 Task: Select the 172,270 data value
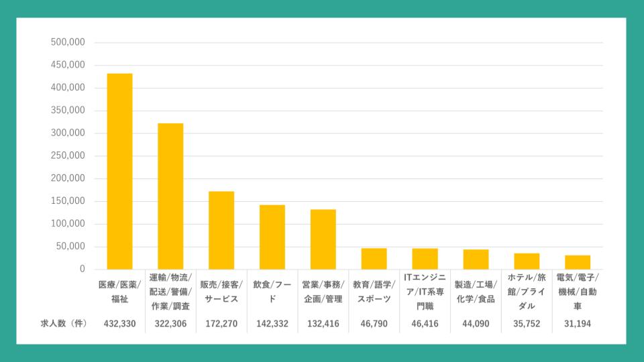(x=221, y=324)
